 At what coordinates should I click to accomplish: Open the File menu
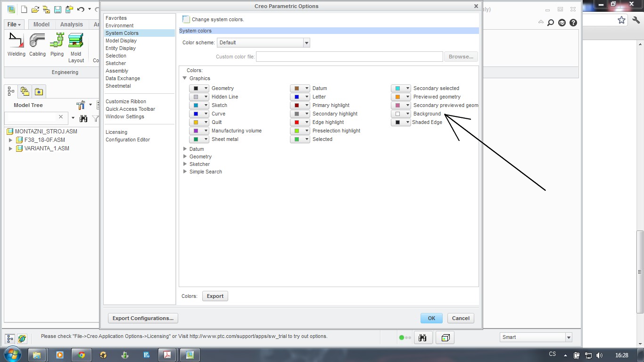pyautogui.click(x=14, y=25)
